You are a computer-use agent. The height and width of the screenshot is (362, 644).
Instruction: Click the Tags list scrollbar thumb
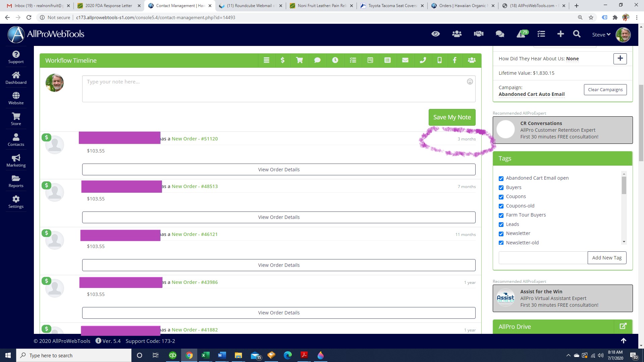tap(624, 185)
